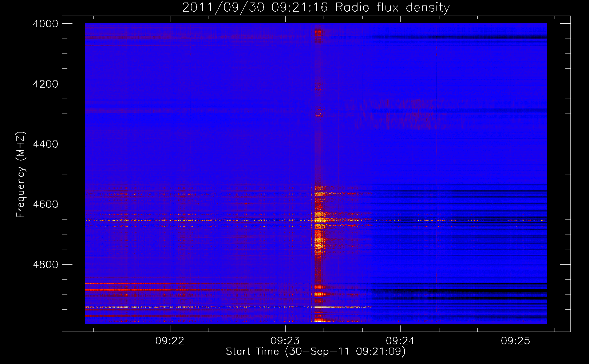This screenshot has width=589, height=364.
Task: Click the 09:23 time tick label
Action: coord(285,341)
